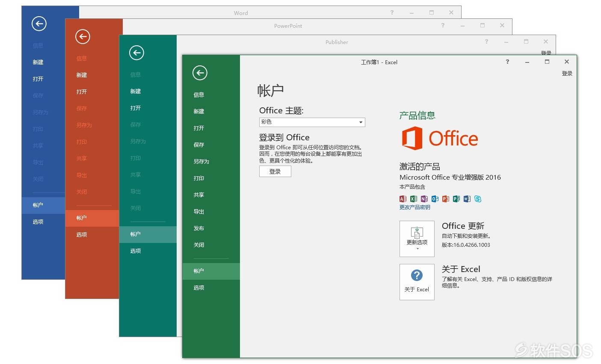Click the Skype for Business product icon
This screenshot has width=601, height=364.
point(478,199)
